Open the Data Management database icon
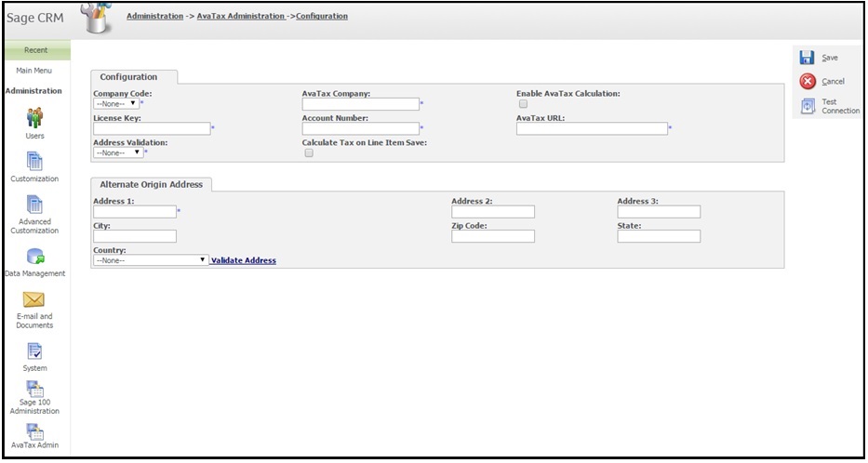 34,256
